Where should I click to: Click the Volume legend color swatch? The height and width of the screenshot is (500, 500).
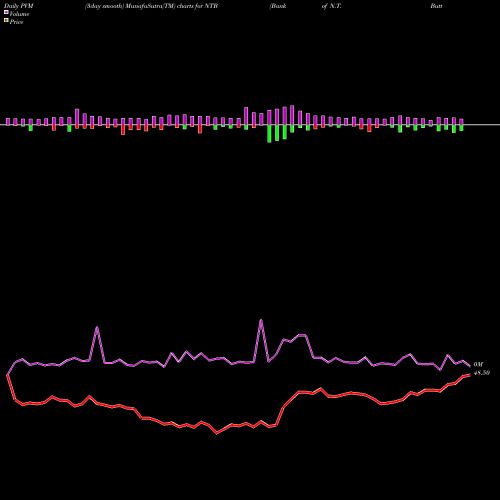click(6, 12)
